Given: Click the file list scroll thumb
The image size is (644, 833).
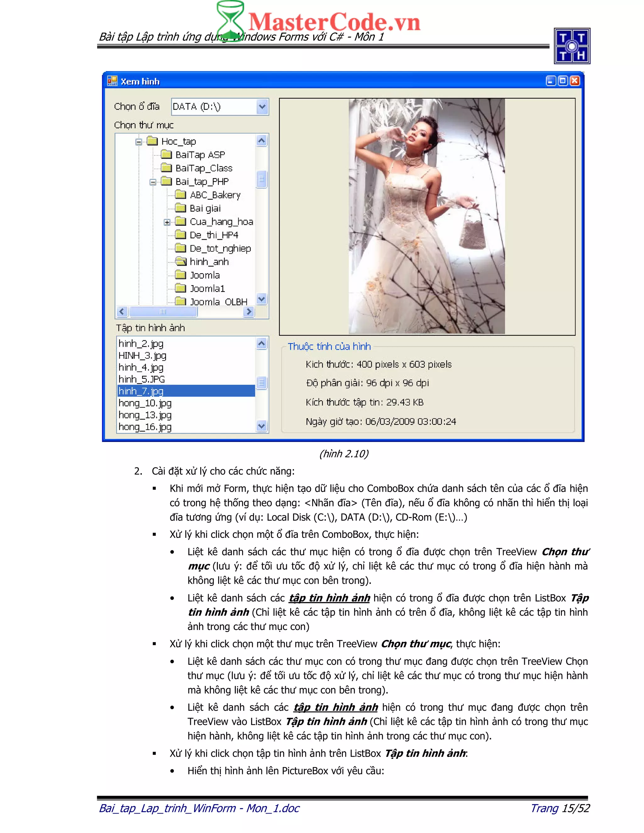Looking at the screenshot, I should (x=261, y=383).
